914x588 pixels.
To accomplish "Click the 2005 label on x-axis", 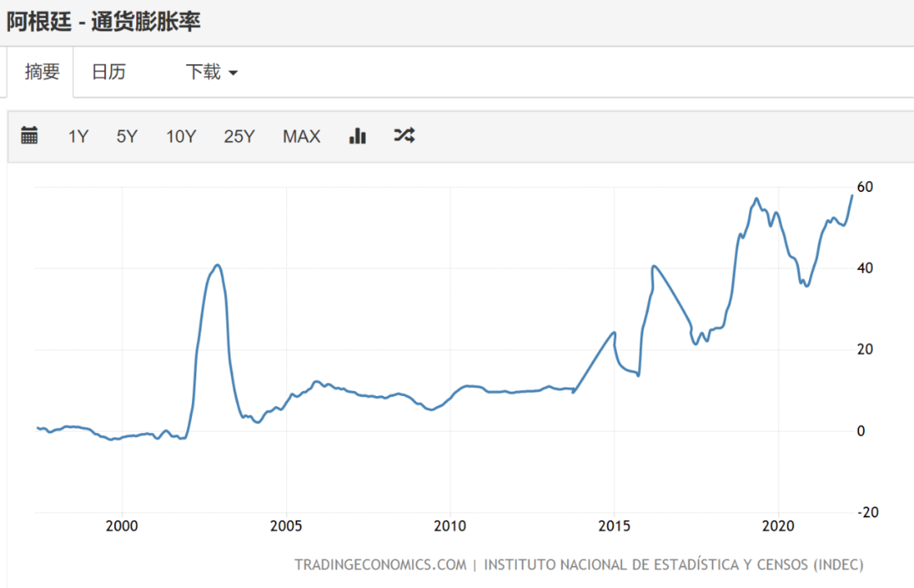I will [286, 525].
